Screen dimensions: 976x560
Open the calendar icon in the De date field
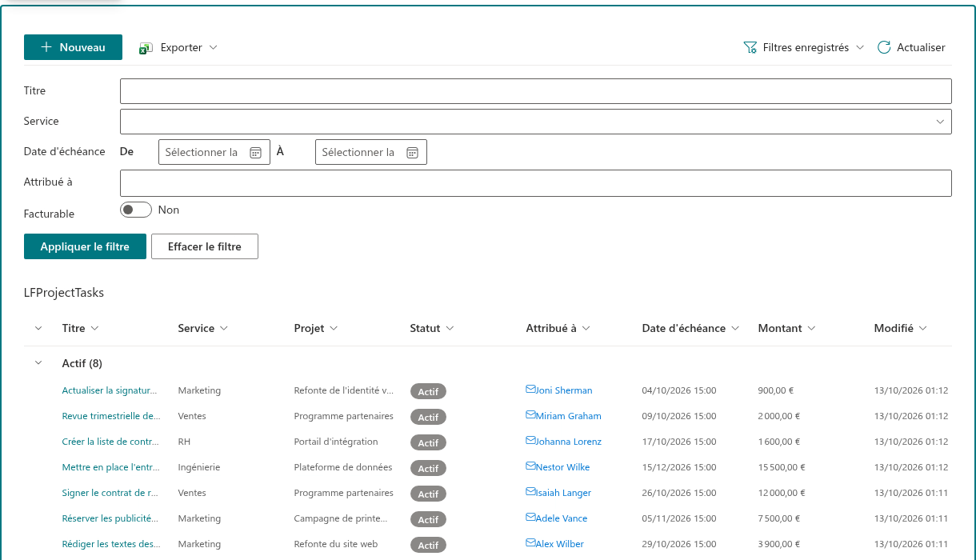256,153
